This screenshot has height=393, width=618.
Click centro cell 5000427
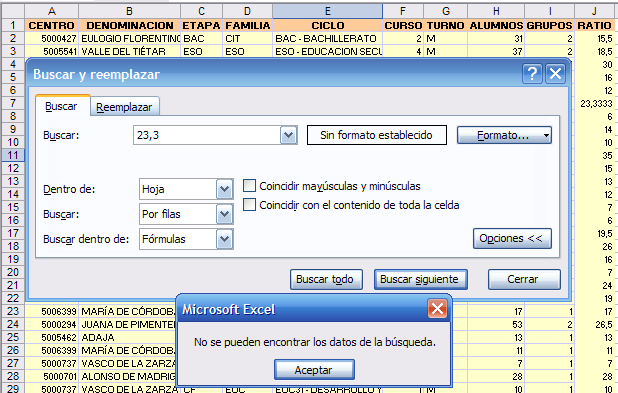coord(52,38)
